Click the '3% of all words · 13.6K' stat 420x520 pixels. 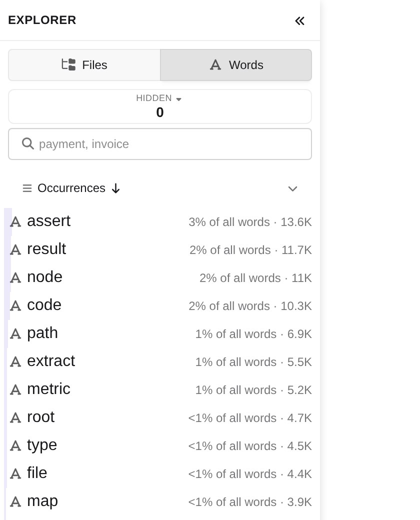click(250, 222)
